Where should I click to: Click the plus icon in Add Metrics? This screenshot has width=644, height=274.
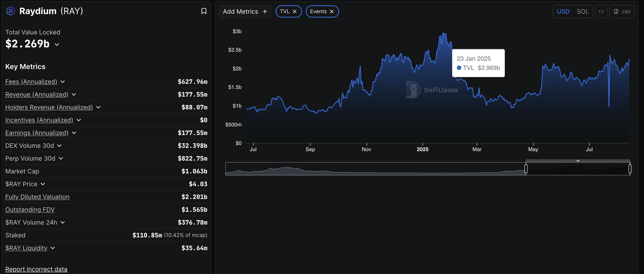[x=265, y=11]
